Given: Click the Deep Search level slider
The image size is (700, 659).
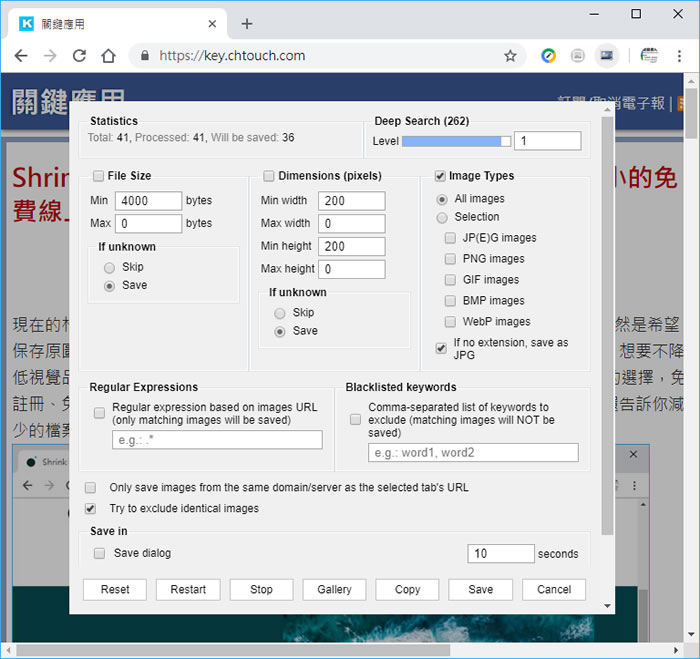Looking at the screenshot, I should click(x=456, y=141).
